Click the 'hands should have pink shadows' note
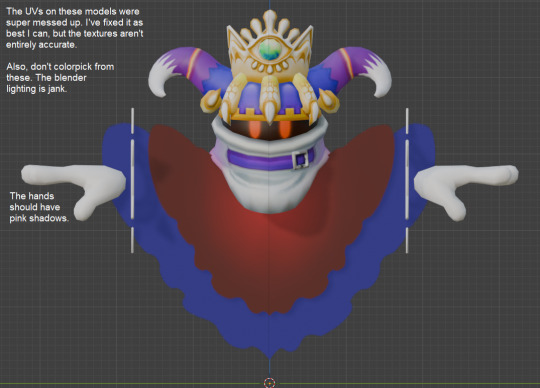Image resolution: width=540 pixels, height=388 pixels. [x=39, y=207]
